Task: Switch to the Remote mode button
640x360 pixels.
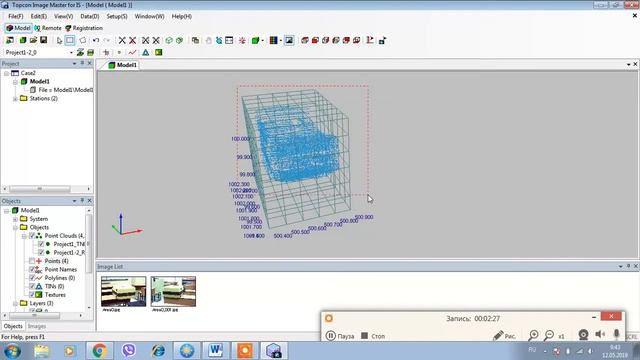Action: [48, 28]
